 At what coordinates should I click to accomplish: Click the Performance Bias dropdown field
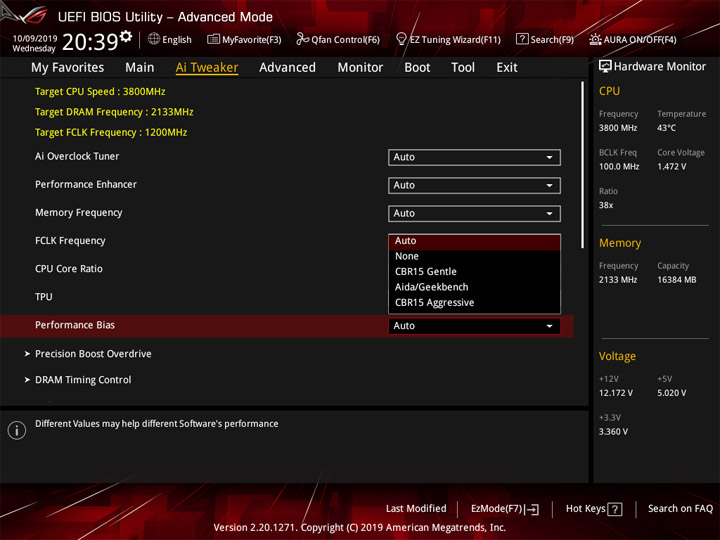[x=474, y=326]
